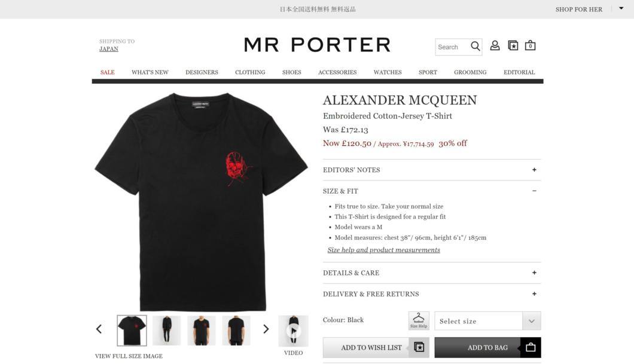Open the Designers menu
634x364 pixels.
[x=202, y=72]
